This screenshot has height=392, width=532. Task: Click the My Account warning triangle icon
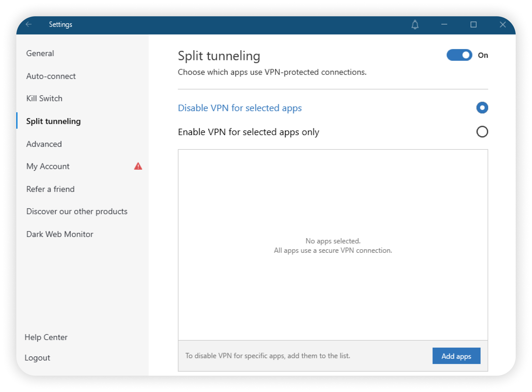pyautogui.click(x=138, y=166)
